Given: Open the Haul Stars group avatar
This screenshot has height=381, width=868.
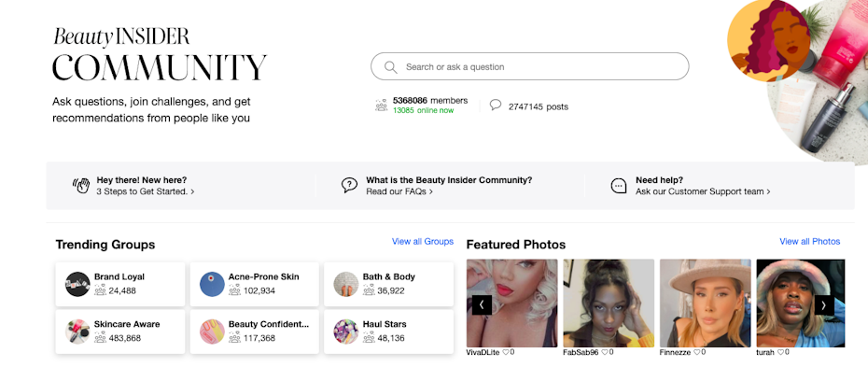Looking at the screenshot, I should point(346,332).
